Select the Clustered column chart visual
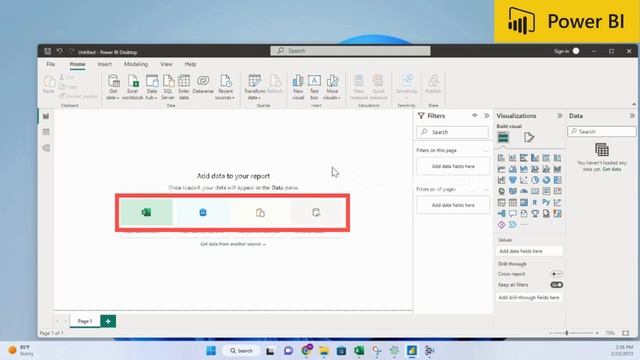The width and height of the screenshot is (640, 360). tap(535, 158)
